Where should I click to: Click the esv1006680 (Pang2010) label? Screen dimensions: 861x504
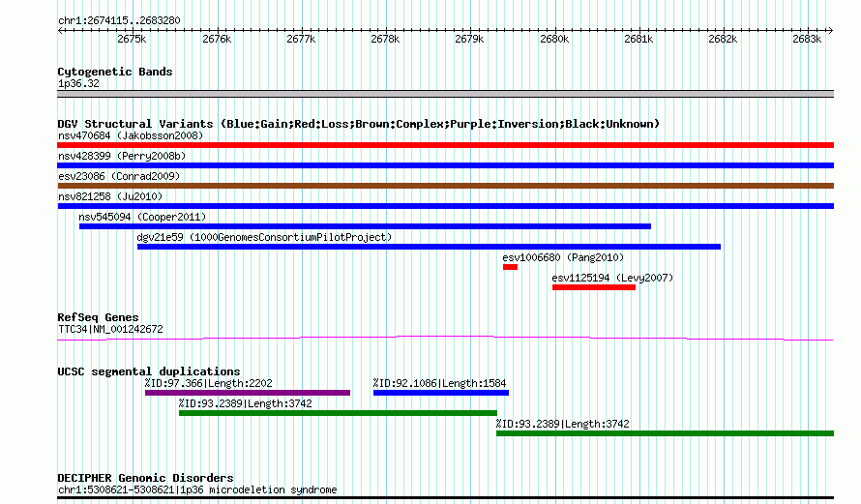(x=563, y=257)
